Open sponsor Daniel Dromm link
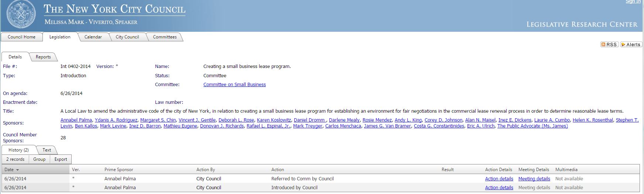This screenshot has height=194, width=644. click(309, 120)
